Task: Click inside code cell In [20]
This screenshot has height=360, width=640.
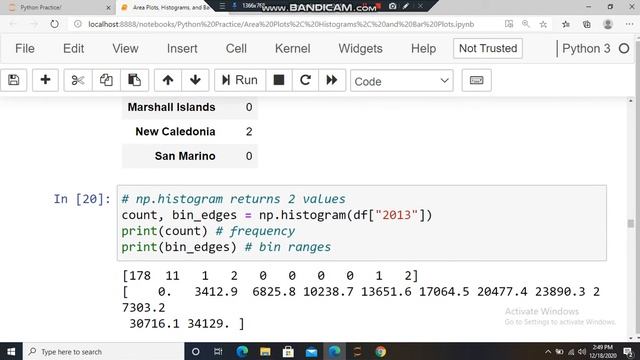Action: click(362, 223)
